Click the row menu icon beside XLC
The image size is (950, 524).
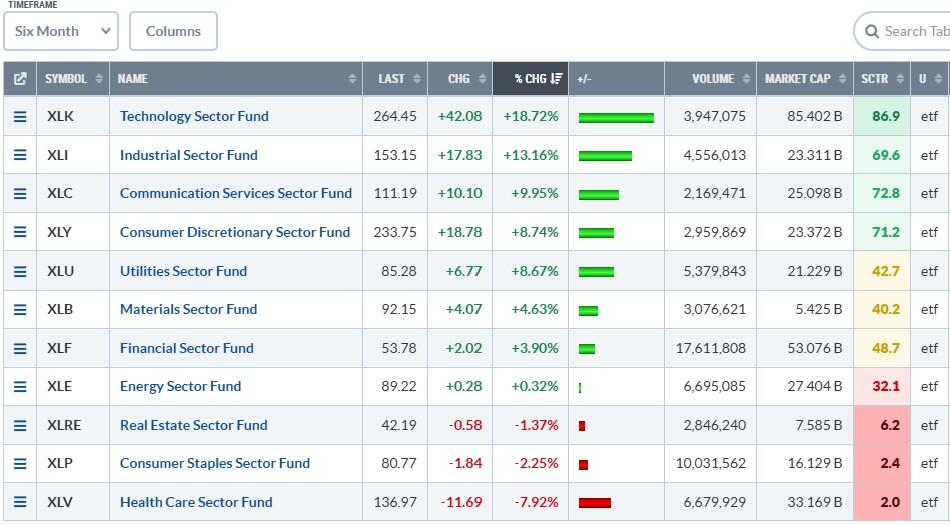19,194
